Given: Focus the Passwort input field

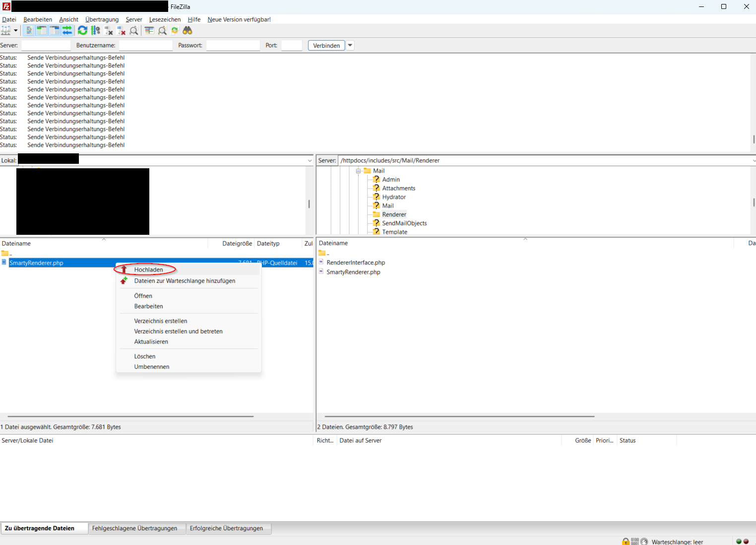Looking at the screenshot, I should pyautogui.click(x=233, y=45).
